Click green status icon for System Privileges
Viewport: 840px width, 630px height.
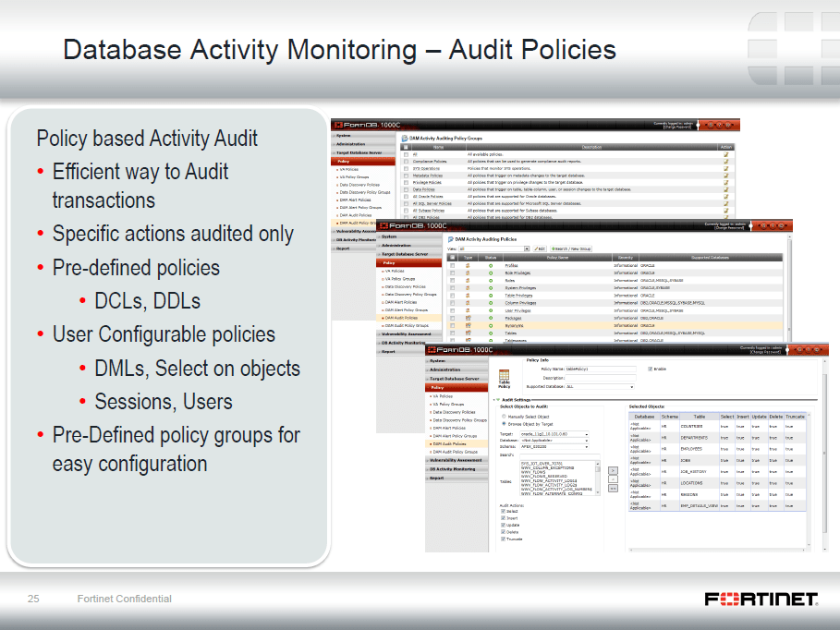pyautogui.click(x=490, y=287)
